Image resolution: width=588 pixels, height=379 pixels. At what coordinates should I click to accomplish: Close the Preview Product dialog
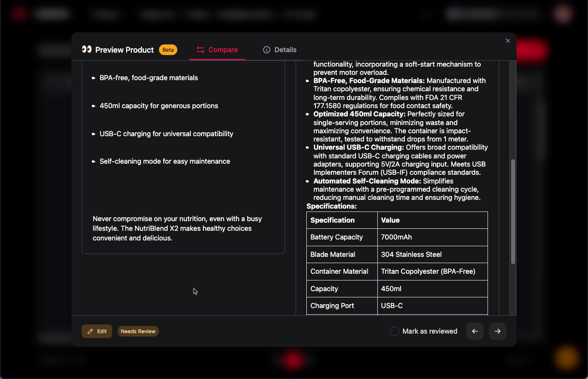pyautogui.click(x=508, y=41)
